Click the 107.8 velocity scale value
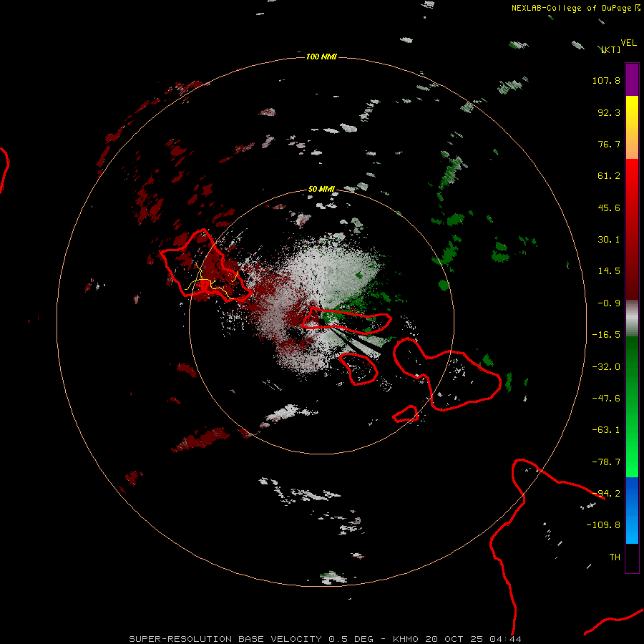Viewport: 644px width, 644px height. (x=606, y=80)
